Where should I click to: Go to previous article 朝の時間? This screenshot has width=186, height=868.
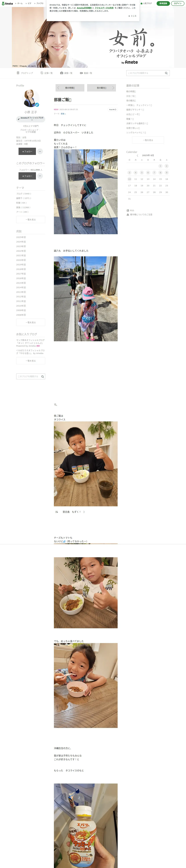coord(70,88)
